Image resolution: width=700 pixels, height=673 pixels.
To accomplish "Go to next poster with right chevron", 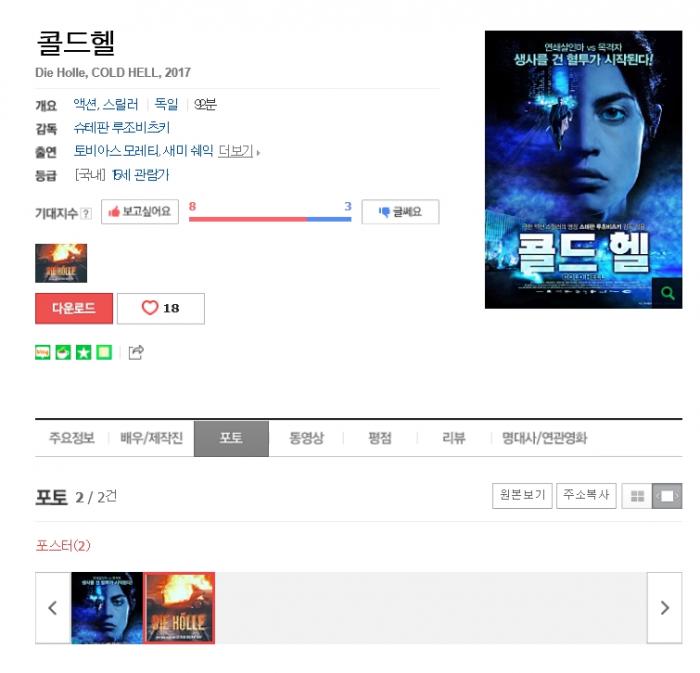I will (665, 608).
